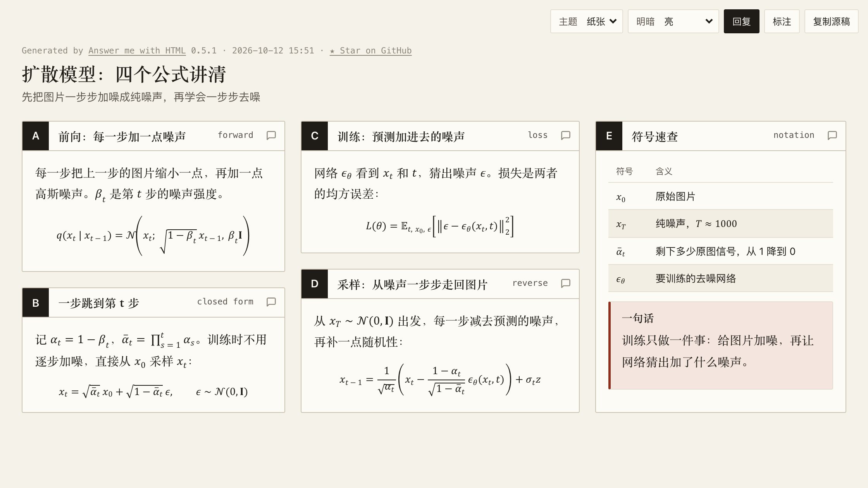Image resolution: width=868 pixels, height=488 pixels.
Task: Click the A badge of the forward card
Action: (36, 136)
